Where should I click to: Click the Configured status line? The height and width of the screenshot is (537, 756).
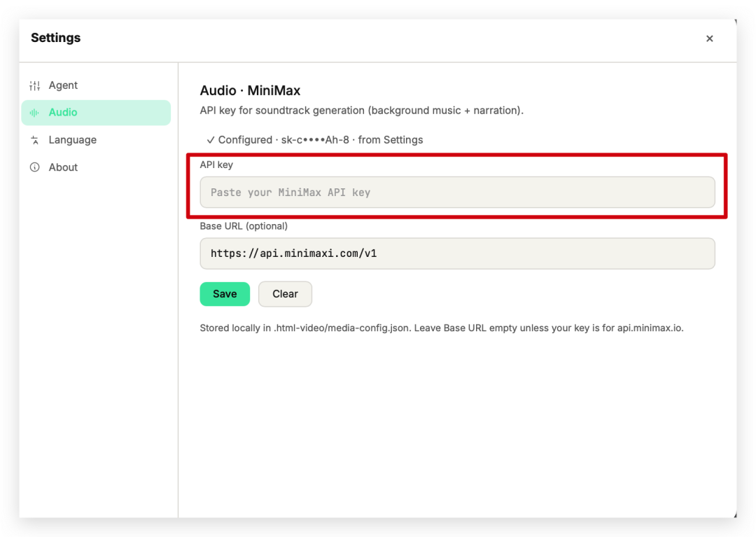(x=315, y=140)
